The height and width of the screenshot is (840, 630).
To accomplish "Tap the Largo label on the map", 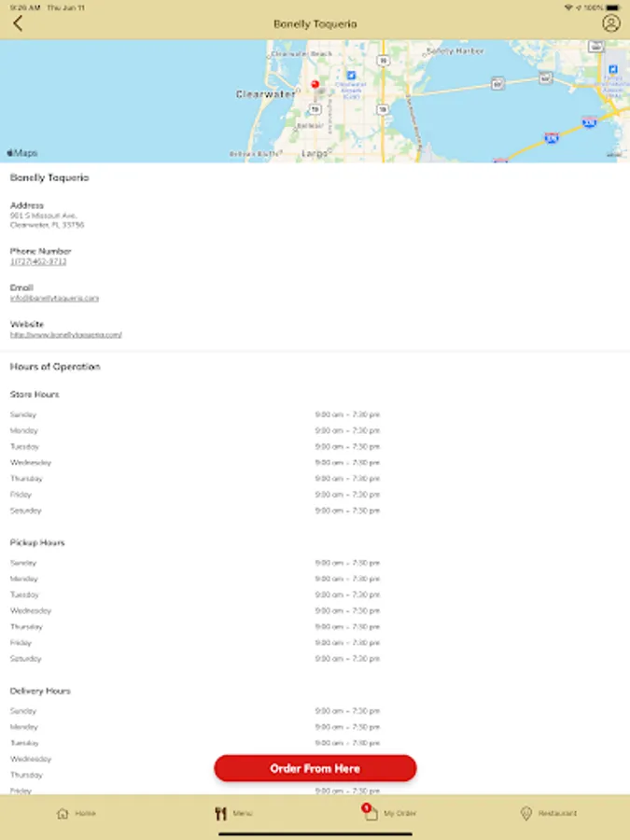I will (315, 153).
